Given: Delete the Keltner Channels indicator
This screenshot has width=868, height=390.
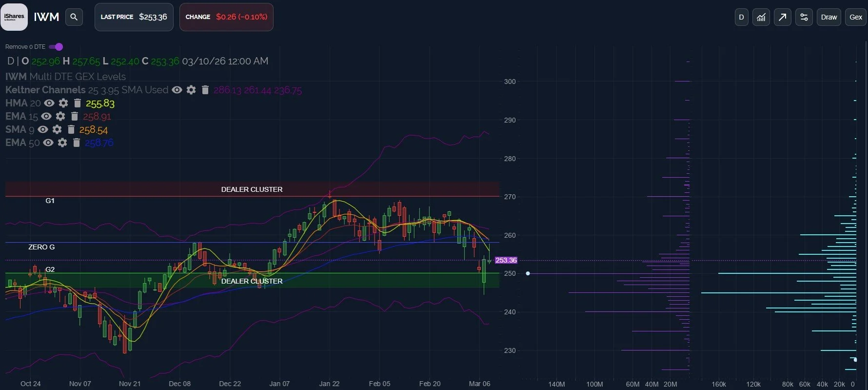Looking at the screenshot, I should coord(205,90).
